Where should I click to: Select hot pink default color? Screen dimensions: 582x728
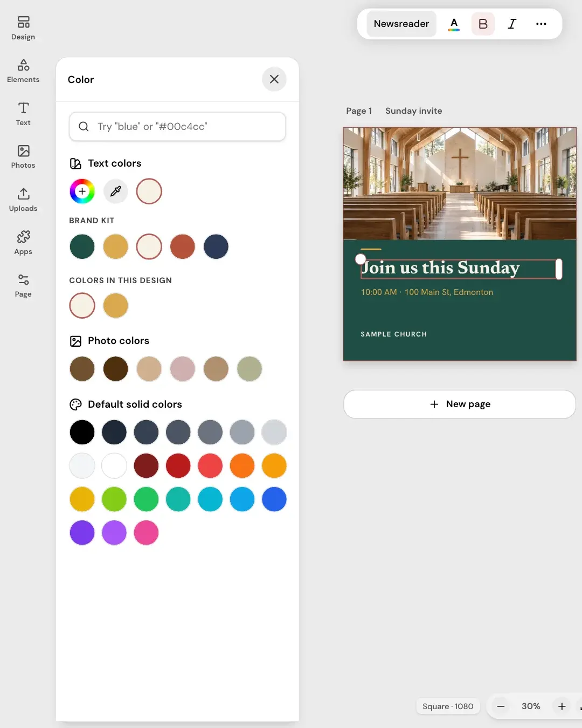[x=147, y=533]
